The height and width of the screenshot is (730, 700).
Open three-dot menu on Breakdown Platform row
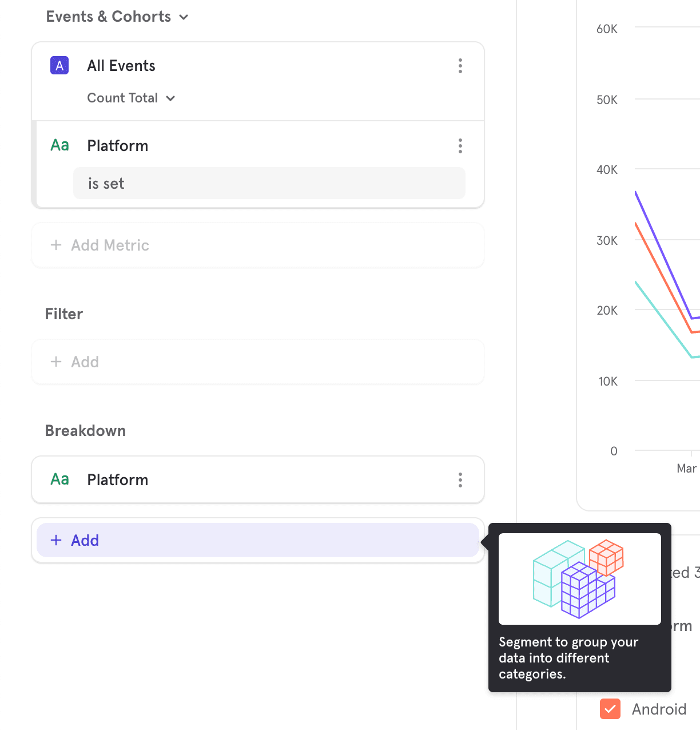tap(460, 480)
